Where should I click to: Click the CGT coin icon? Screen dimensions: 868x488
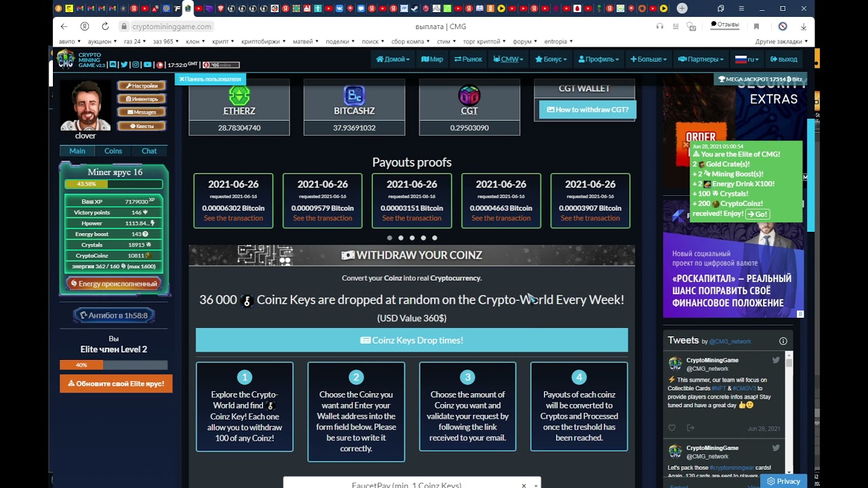coord(469,95)
